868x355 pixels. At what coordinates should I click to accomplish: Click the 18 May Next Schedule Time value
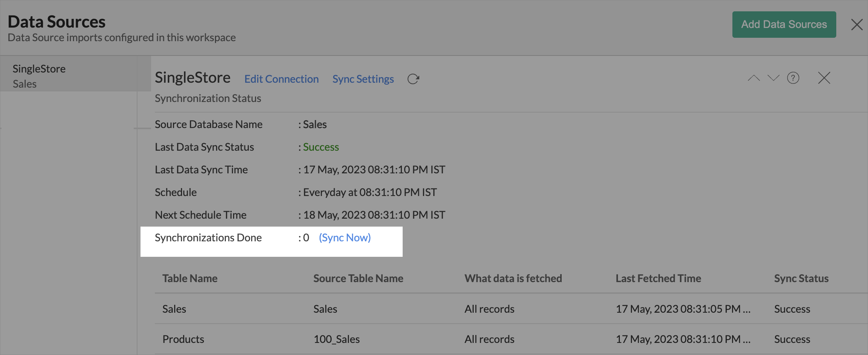[374, 215]
